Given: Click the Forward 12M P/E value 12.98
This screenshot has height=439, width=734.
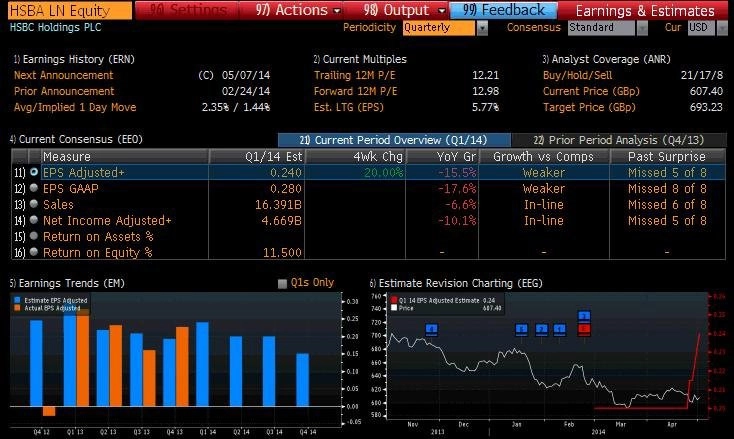Looking at the screenshot, I should pos(485,91).
